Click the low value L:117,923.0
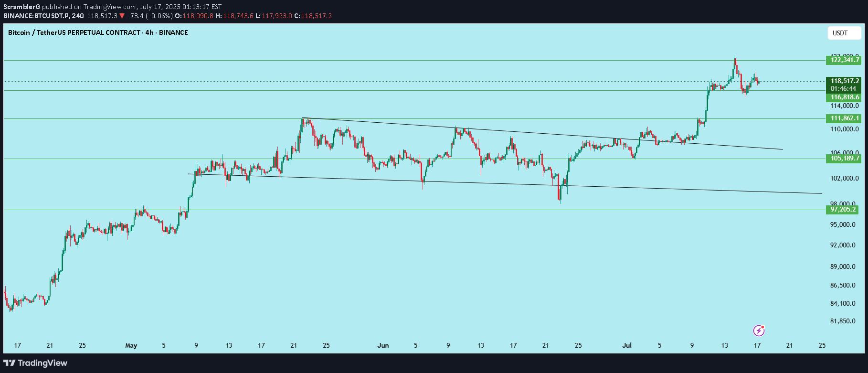The image size is (868, 373). tap(274, 16)
